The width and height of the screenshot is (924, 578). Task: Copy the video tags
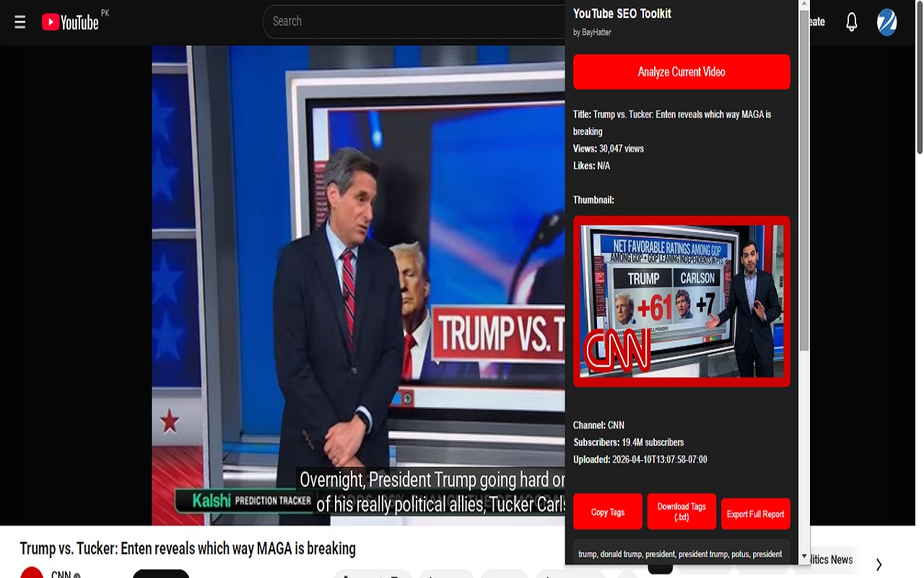(x=608, y=512)
